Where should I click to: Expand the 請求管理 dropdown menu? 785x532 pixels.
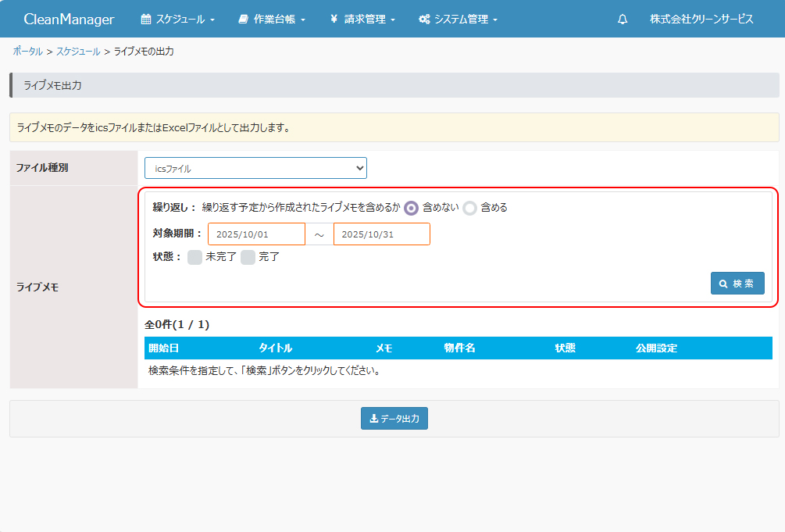(362, 20)
